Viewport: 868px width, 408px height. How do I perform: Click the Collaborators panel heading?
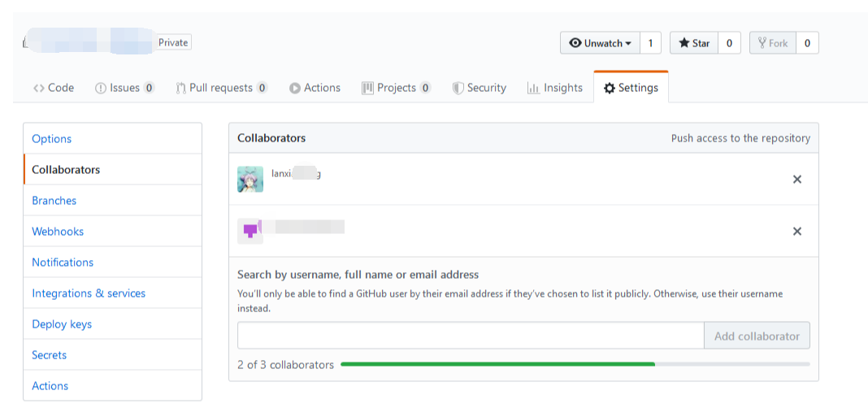[x=271, y=138]
